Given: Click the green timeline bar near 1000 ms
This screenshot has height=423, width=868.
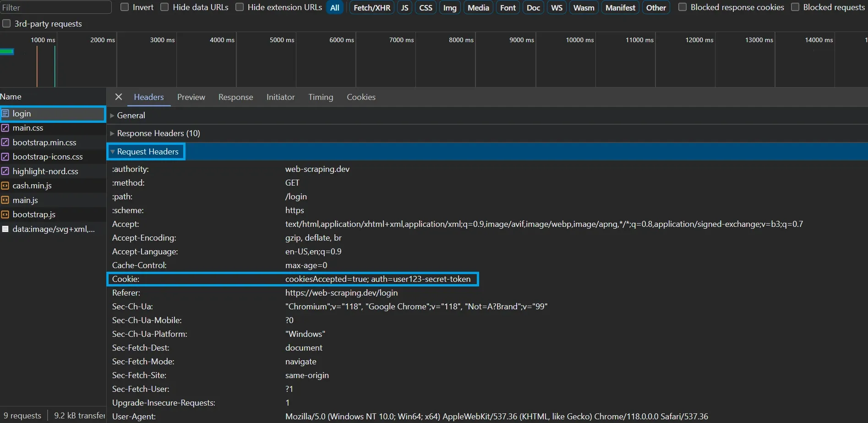Looking at the screenshot, I should [7, 51].
